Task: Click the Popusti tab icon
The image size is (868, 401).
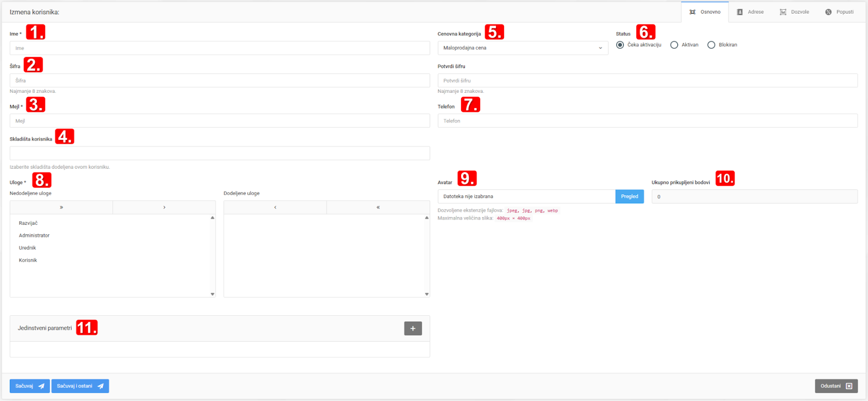Action: 828,12
